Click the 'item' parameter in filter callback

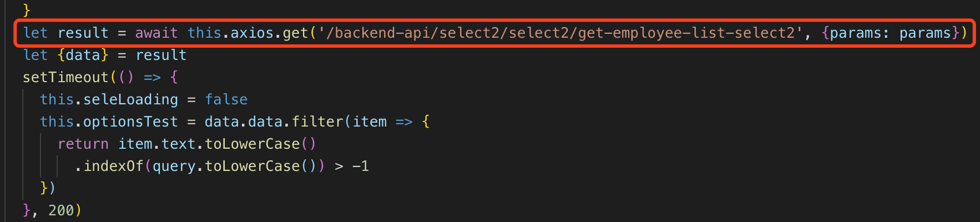(x=370, y=122)
